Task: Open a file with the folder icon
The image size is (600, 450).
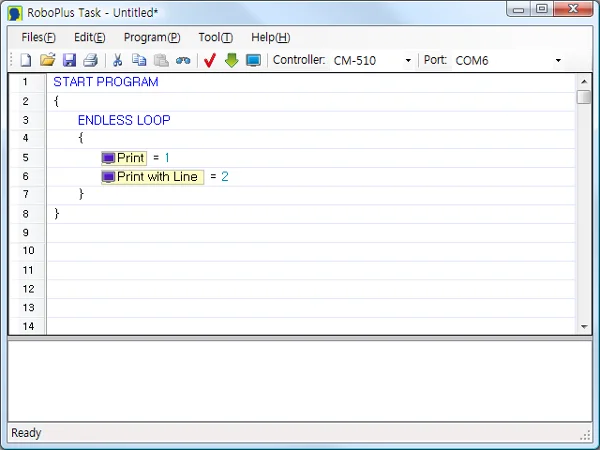Action: coord(47,60)
